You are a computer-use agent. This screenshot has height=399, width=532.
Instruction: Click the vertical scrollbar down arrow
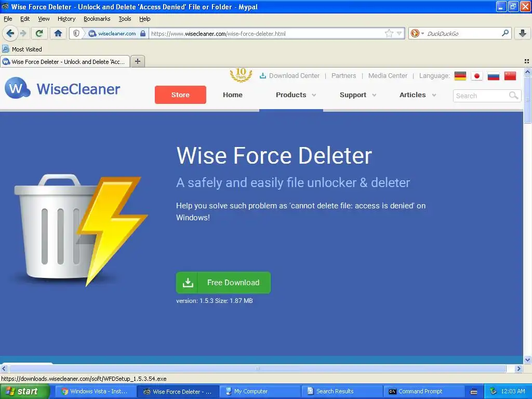point(527,360)
